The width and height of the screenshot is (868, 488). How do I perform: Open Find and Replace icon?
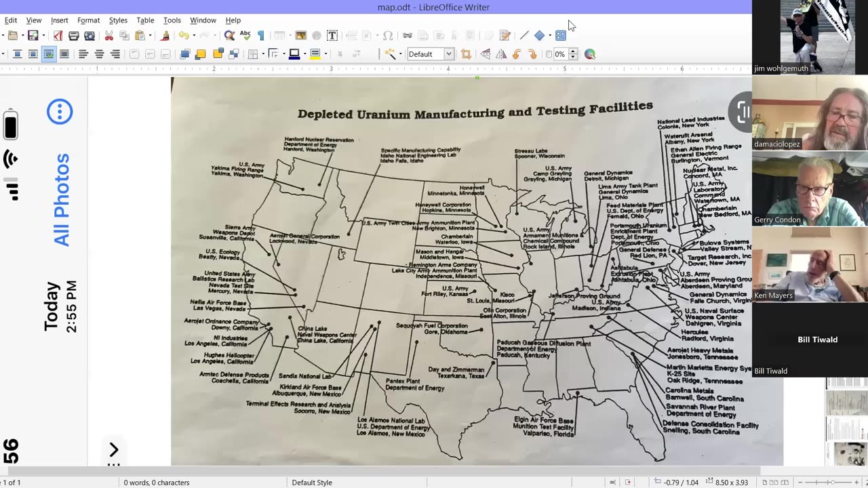tap(229, 36)
